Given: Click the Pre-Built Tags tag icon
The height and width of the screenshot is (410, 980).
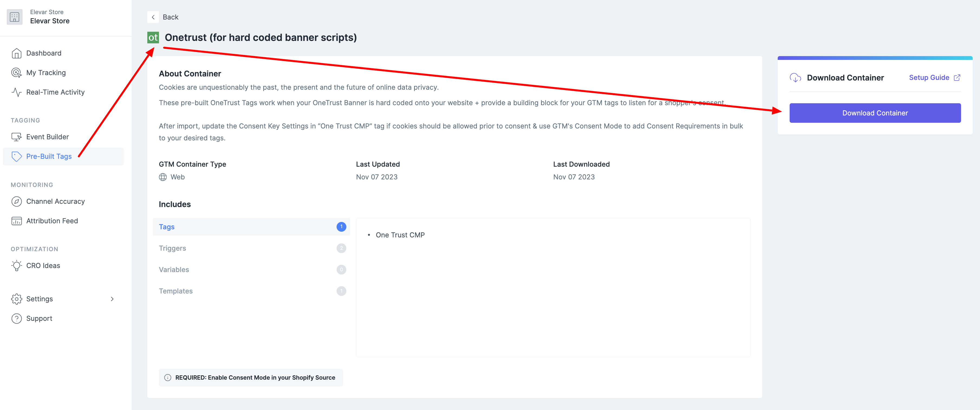Looking at the screenshot, I should click(x=16, y=156).
